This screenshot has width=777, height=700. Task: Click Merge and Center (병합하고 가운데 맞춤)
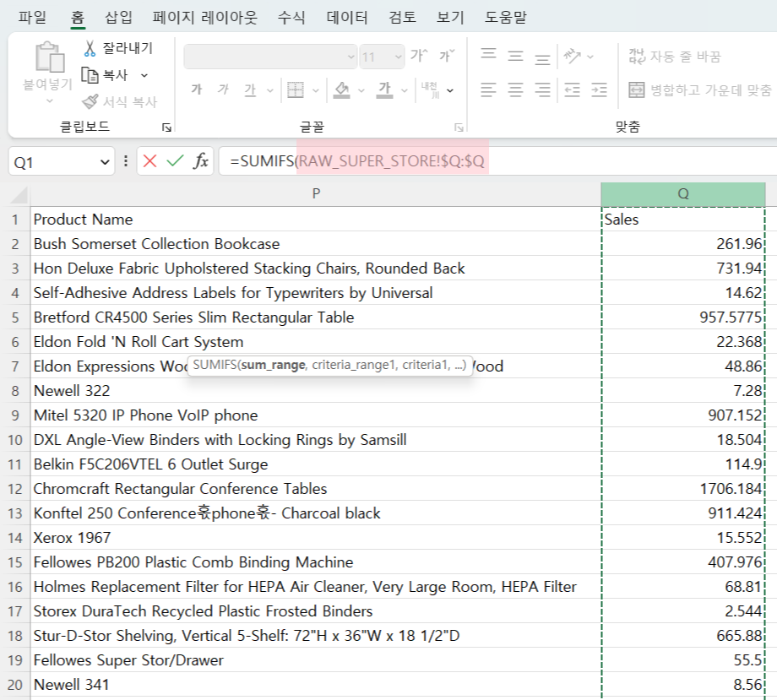click(700, 90)
